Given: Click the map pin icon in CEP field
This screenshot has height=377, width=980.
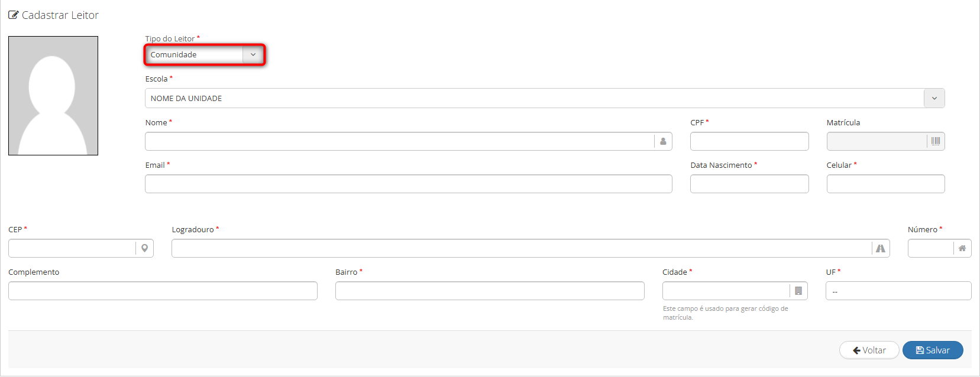Looking at the screenshot, I should 144,248.
